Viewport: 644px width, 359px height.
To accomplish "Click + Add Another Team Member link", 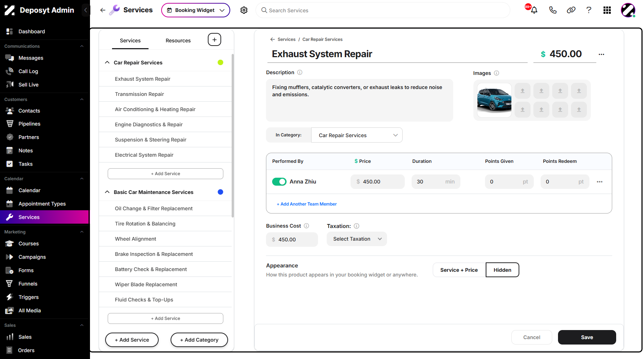I will 307,204.
